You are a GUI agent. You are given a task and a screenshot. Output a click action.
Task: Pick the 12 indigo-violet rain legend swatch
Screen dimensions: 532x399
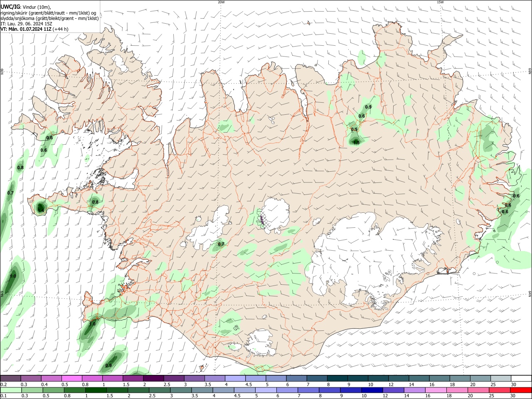[x=393, y=390]
